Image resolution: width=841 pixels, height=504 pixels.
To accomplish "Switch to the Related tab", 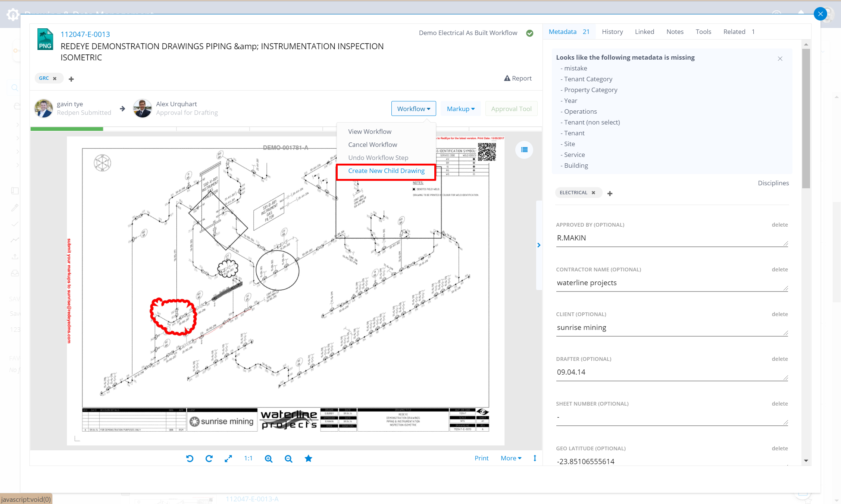I will pyautogui.click(x=739, y=32).
